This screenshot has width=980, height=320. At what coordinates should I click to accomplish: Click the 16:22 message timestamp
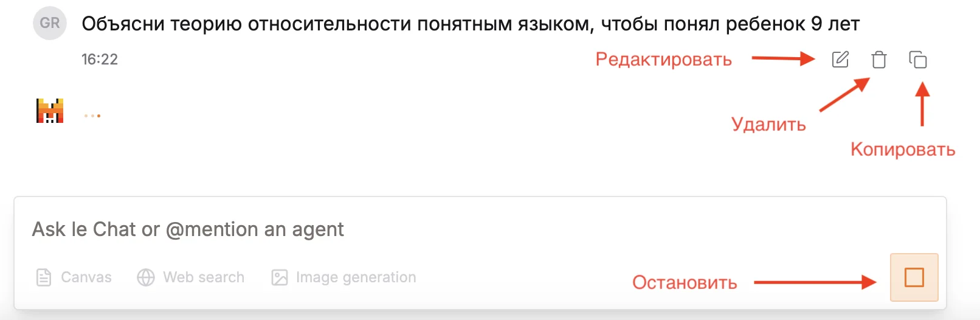click(x=100, y=60)
